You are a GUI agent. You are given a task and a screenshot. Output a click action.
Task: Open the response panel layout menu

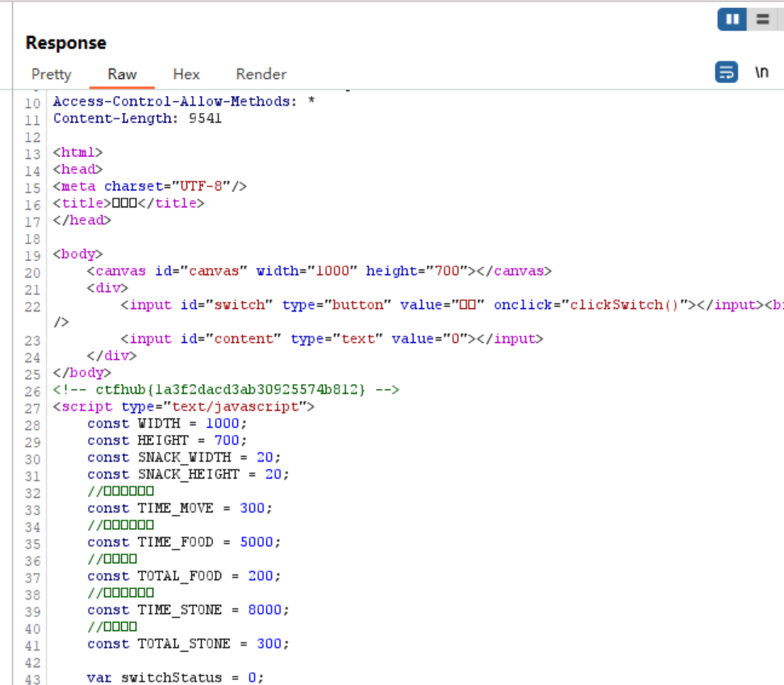click(x=761, y=19)
